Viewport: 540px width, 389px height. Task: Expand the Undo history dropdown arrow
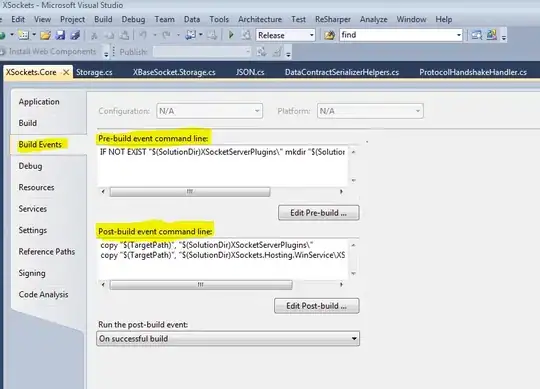point(155,35)
